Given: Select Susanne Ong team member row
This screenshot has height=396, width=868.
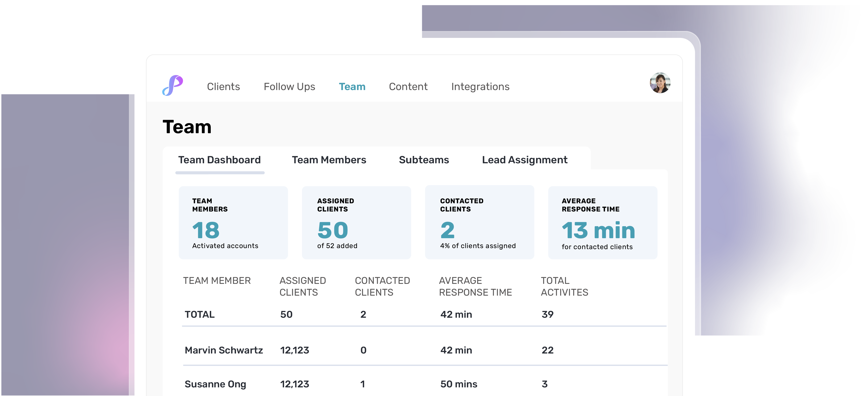Looking at the screenshot, I should tap(215, 384).
